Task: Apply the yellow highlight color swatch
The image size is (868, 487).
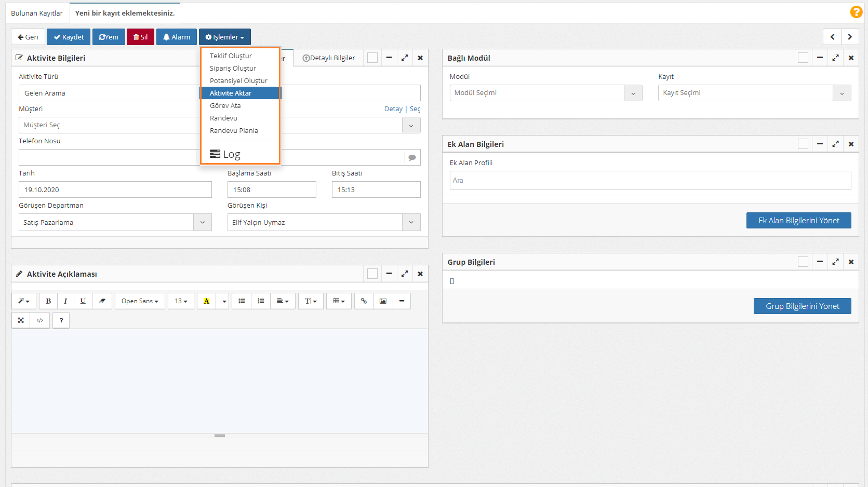Action: point(207,301)
